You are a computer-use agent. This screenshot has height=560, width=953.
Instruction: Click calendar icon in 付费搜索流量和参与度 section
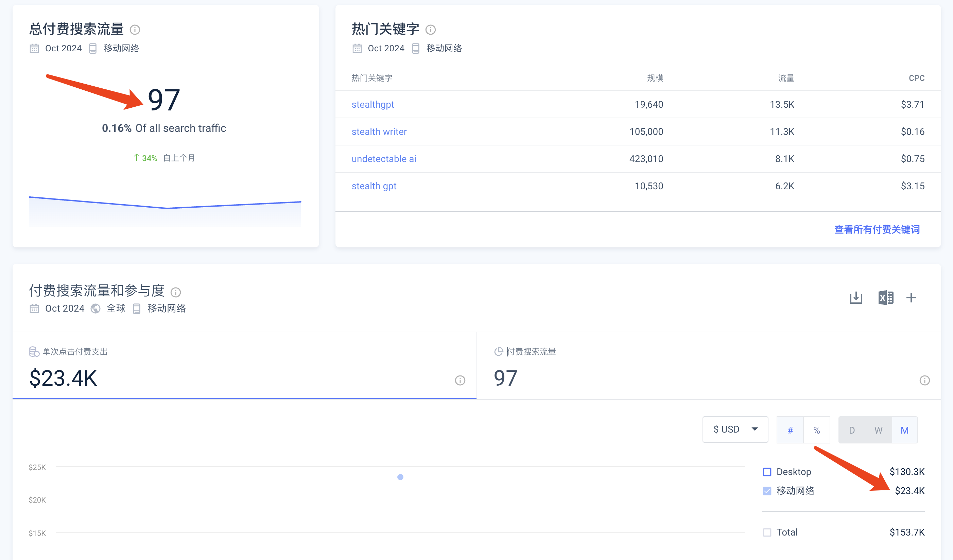click(34, 309)
